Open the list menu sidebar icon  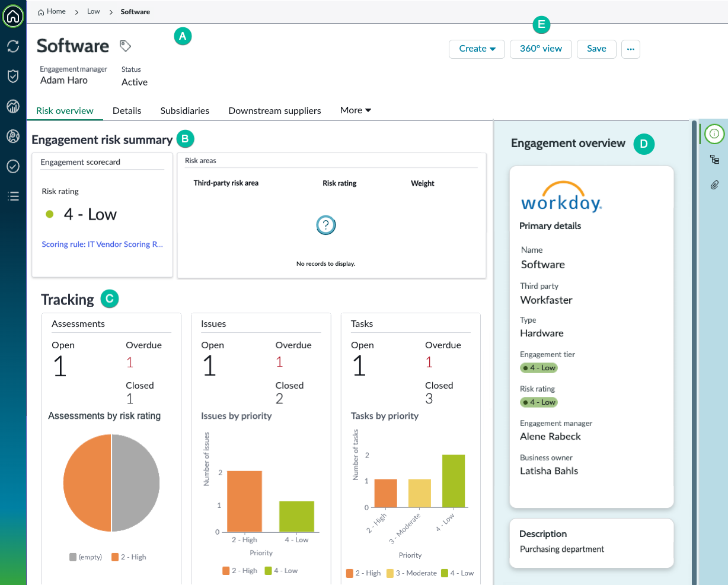tap(13, 196)
